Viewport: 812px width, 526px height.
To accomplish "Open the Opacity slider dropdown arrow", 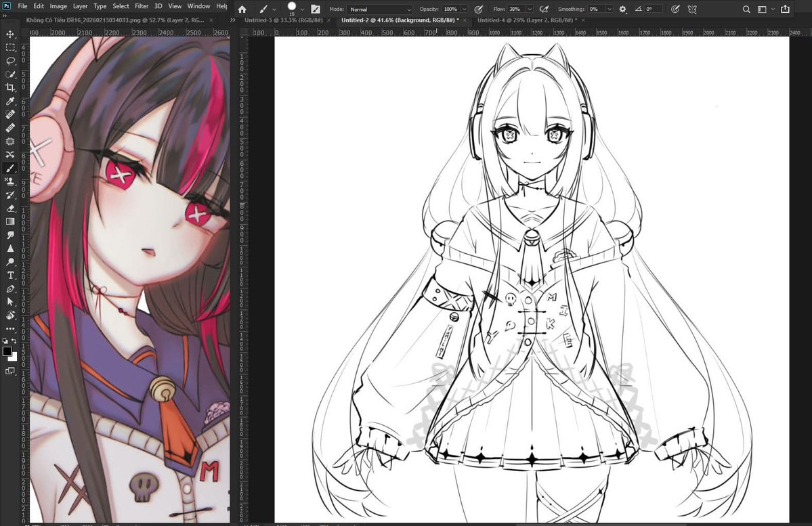I will (x=463, y=9).
